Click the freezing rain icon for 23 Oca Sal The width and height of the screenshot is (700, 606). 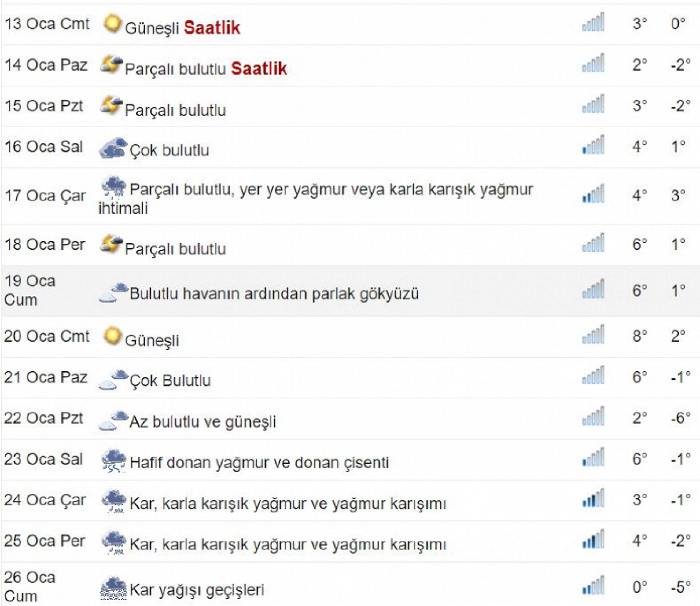tap(114, 460)
